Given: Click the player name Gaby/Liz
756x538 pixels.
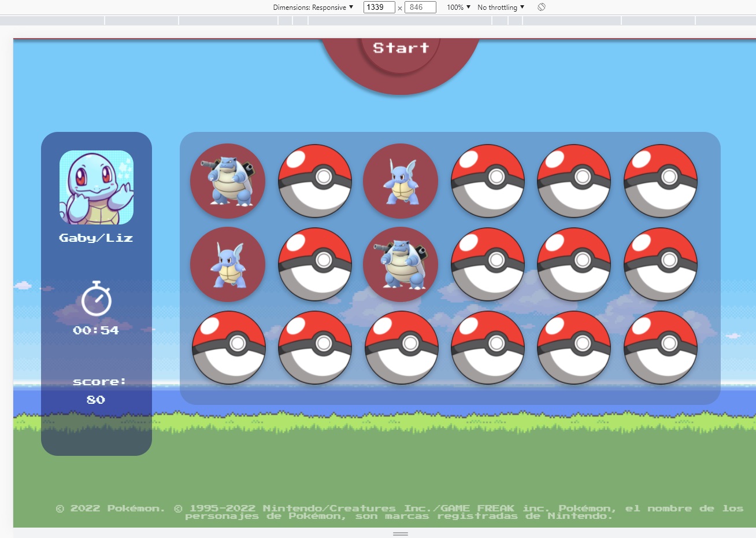Looking at the screenshot, I should coord(96,238).
